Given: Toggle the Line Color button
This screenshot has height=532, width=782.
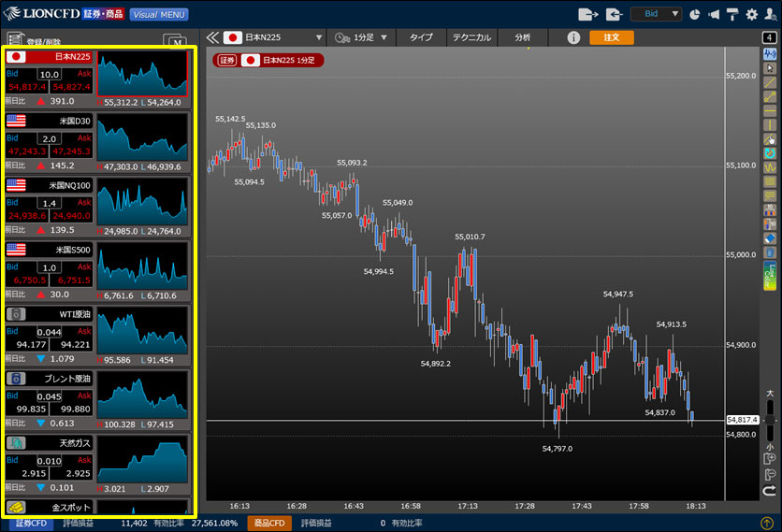Looking at the screenshot, I should 771,274.
